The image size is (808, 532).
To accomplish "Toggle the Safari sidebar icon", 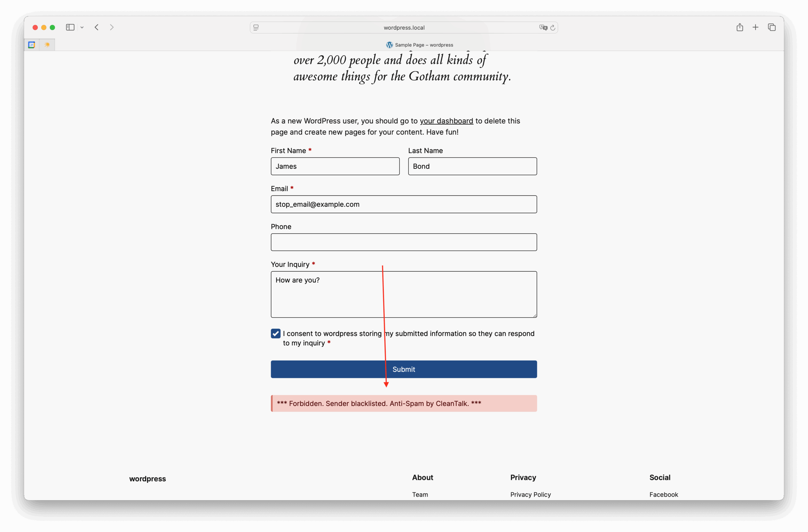I will pyautogui.click(x=70, y=27).
